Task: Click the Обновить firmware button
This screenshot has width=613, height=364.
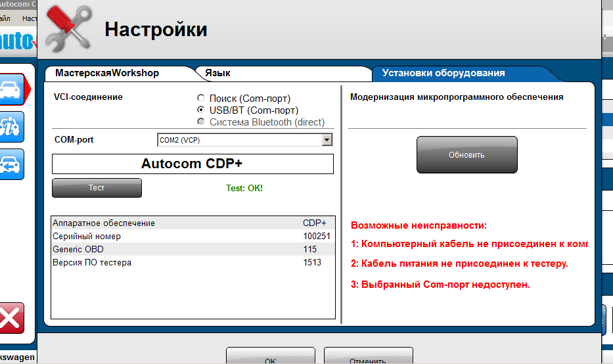Action: tap(466, 155)
